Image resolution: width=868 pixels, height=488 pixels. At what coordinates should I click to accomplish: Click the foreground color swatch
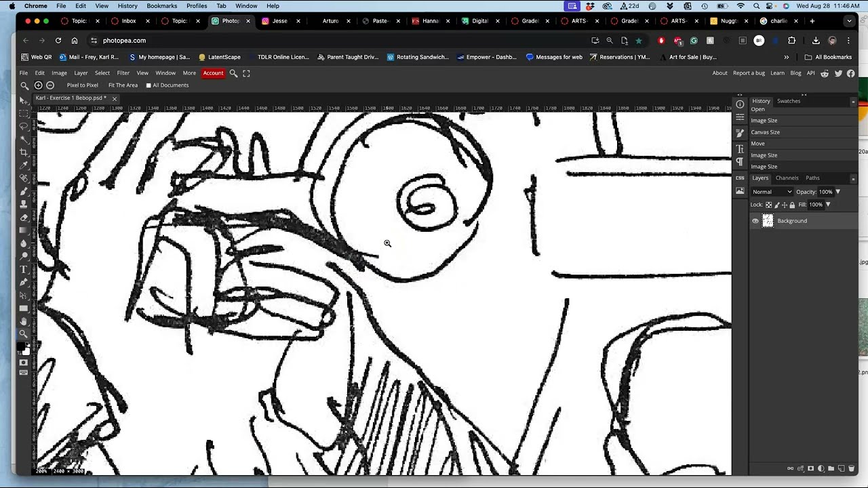(x=21, y=346)
